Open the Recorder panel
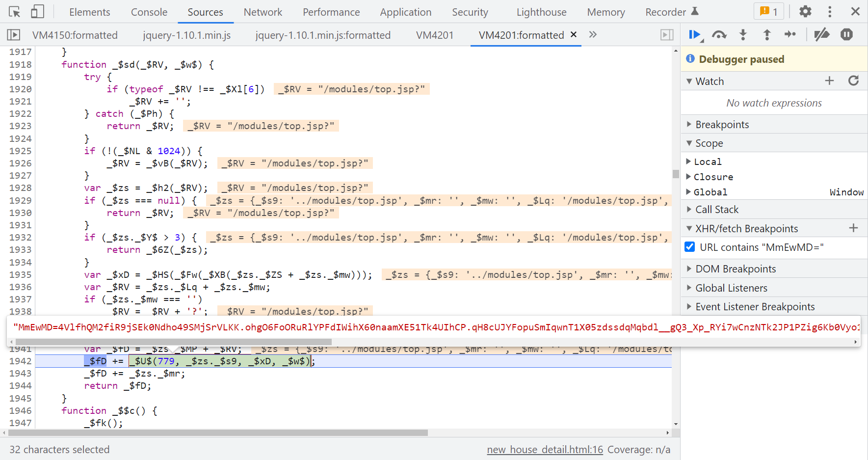Screen dimensions: 868x460 (672, 12)
